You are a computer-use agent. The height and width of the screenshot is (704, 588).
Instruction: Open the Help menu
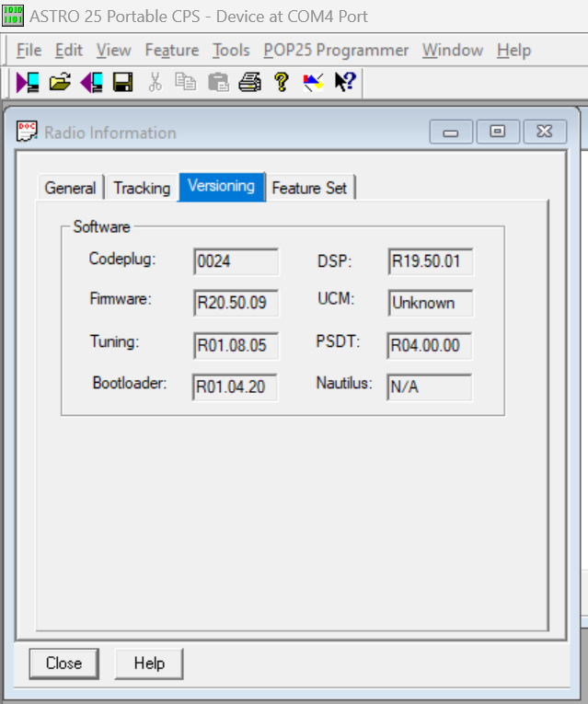(x=514, y=51)
